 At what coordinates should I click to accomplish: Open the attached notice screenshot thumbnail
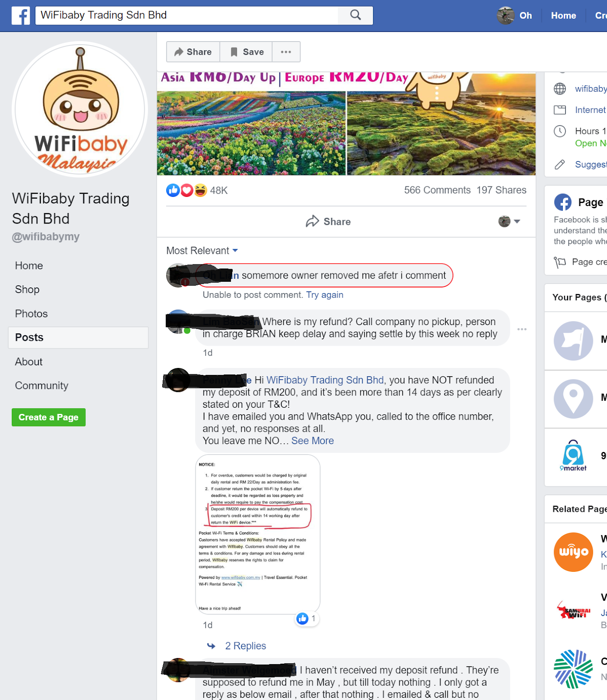[x=258, y=534]
